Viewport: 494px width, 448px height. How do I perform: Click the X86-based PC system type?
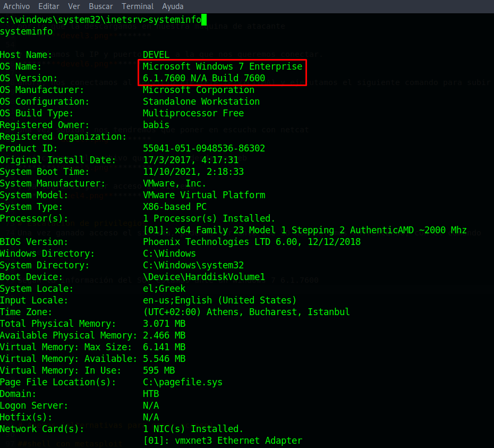pyautogui.click(x=174, y=207)
